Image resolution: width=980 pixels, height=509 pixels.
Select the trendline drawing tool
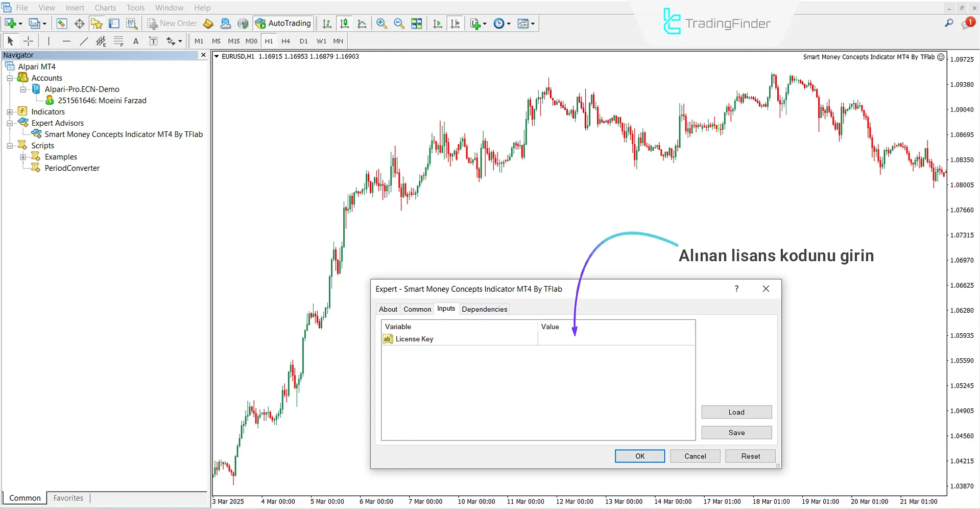click(x=84, y=41)
